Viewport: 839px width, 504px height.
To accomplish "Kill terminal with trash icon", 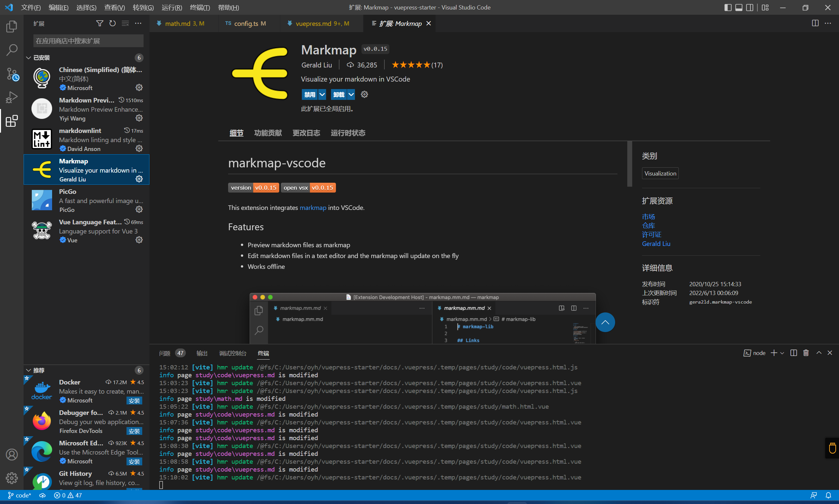I will [806, 353].
